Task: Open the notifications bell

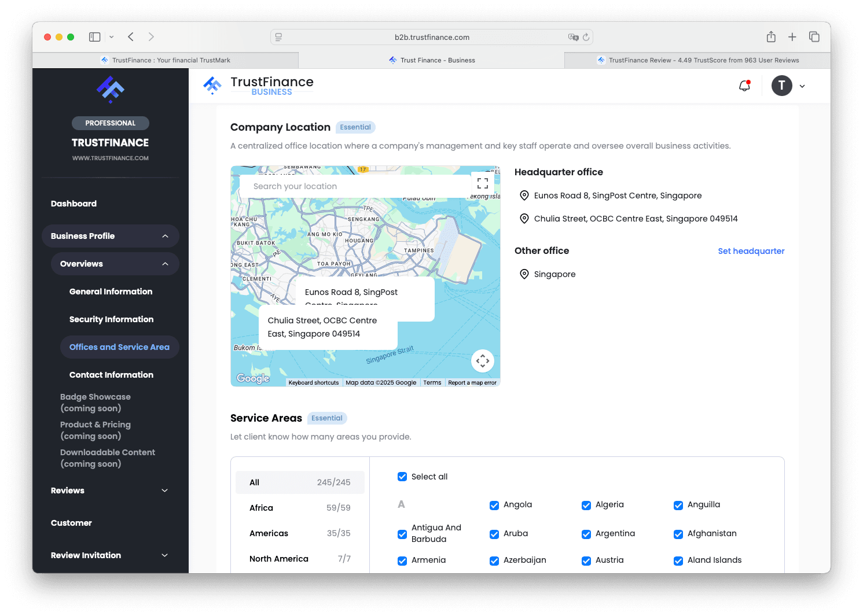Action: pos(744,86)
